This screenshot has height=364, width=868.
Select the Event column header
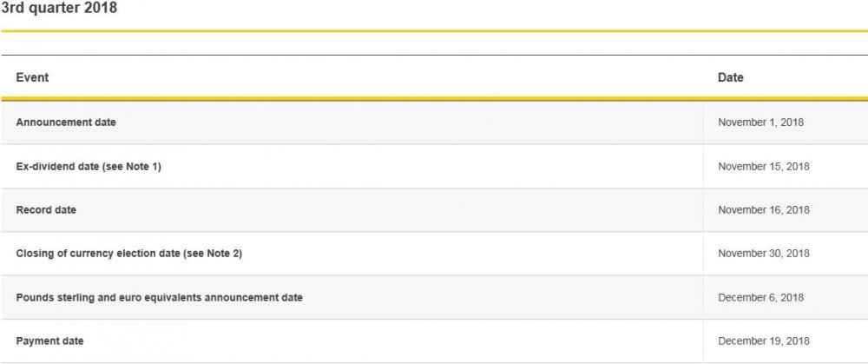pyautogui.click(x=32, y=77)
